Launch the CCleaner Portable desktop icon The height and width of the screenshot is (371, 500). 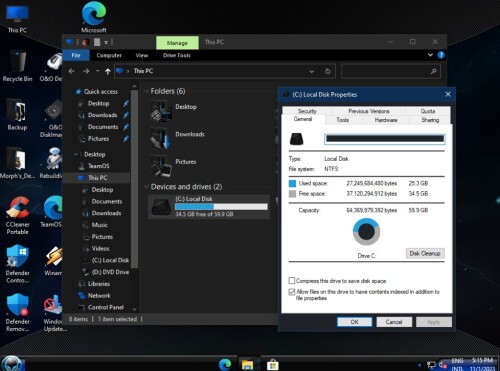(17, 215)
